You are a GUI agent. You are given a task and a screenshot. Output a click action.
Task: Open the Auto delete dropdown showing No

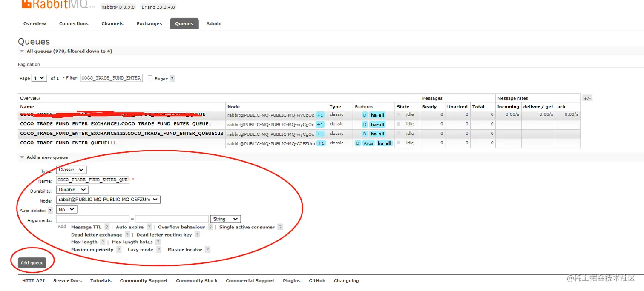tap(66, 210)
